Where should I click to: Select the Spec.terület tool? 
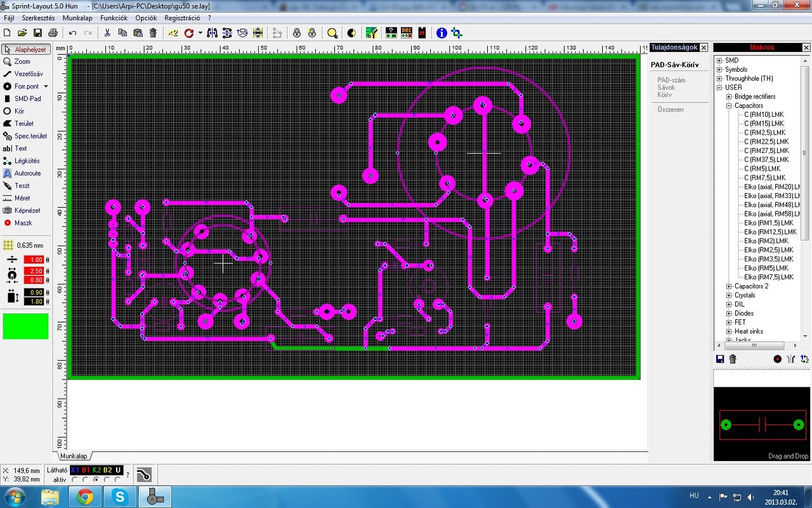coord(25,136)
